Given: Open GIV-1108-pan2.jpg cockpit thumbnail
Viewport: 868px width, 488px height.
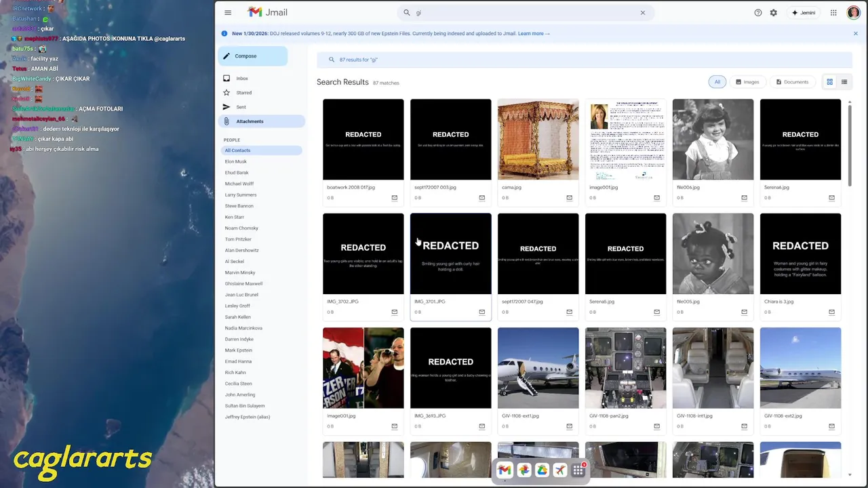Looking at the screenshot, I should (x=626, y=368).
